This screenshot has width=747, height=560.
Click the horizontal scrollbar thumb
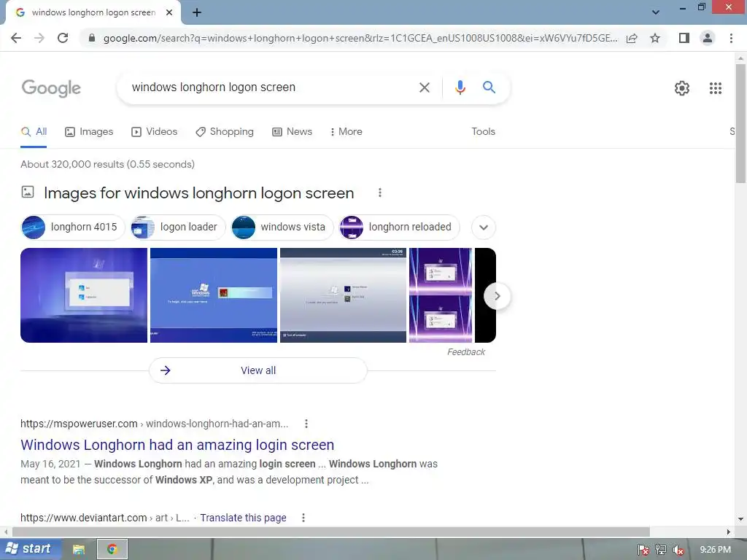[x=331, y=532]
